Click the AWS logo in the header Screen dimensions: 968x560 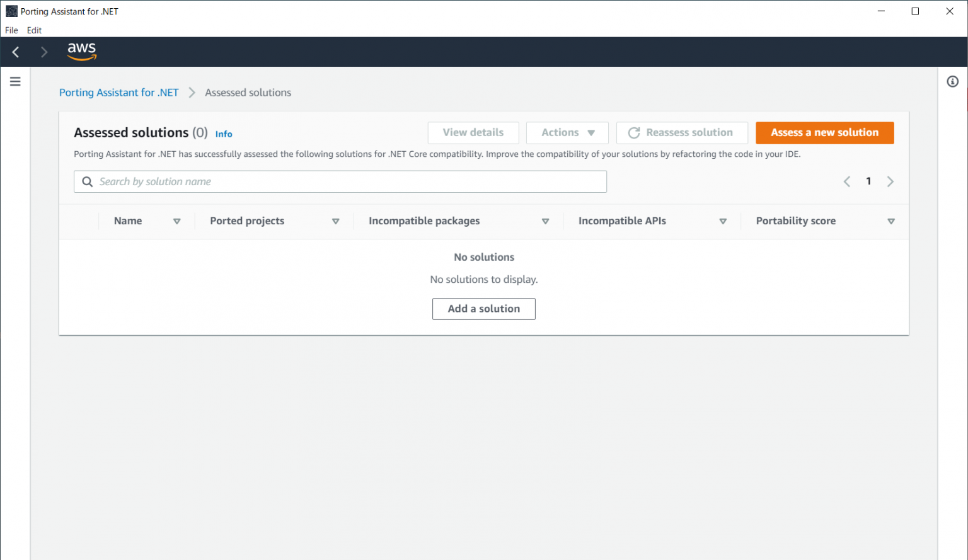[x=81, y=52]
